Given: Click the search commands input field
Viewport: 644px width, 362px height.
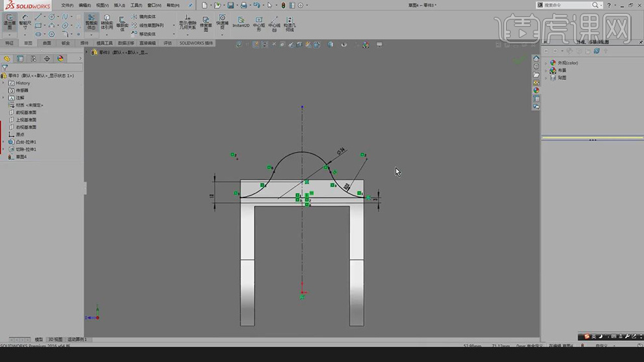Looking at the screenshot, I should point(567,5).
